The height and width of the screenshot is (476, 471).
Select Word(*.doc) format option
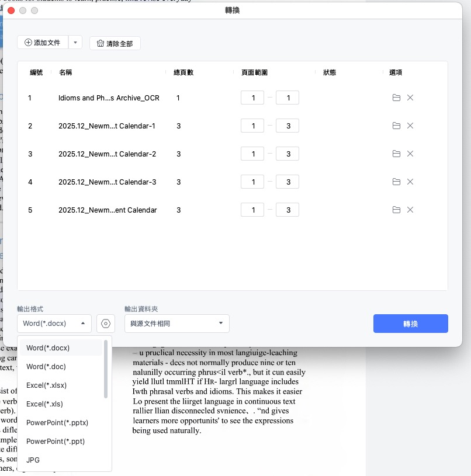point(46,366)
